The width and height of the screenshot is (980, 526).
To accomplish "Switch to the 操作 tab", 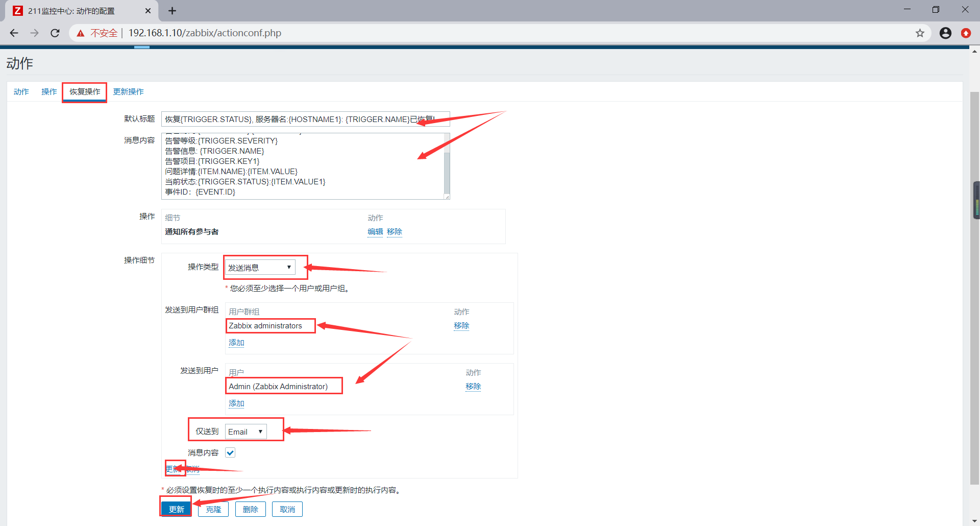I will tap(49, 92).
